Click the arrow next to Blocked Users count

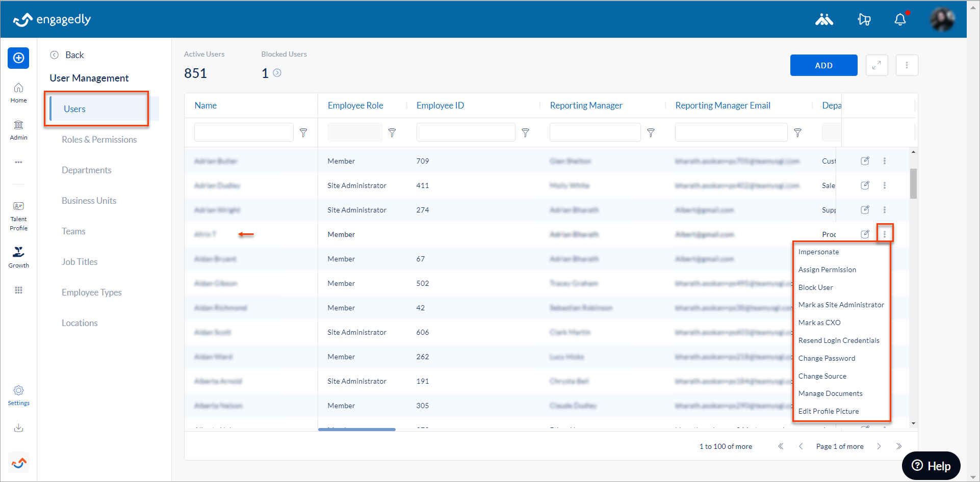277,73
